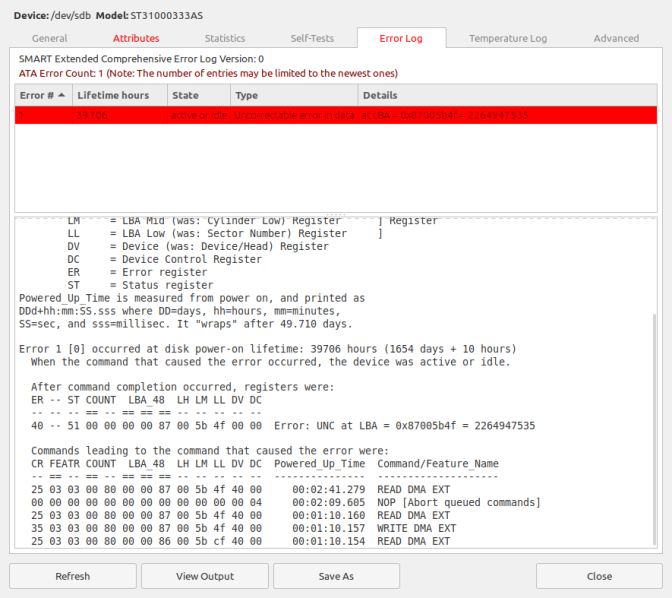Viewport: 672px width, 598px height.
Task: Click the pane divider handle between list and details
Action: pyautogui.click(x=336, y=214)
